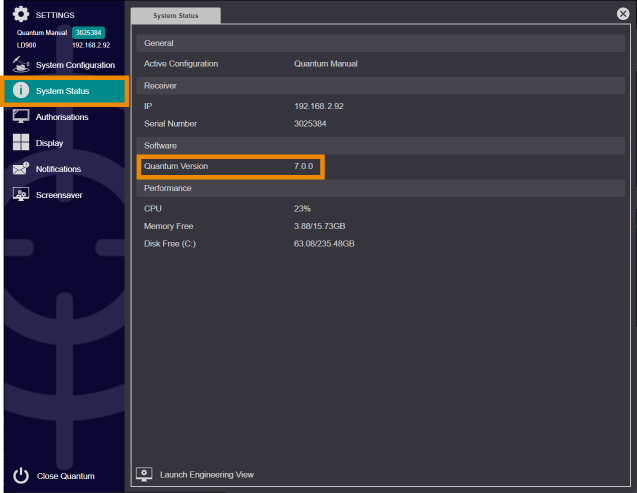Click the Settings gear icon
637x493 pixels.
click(x=21, y=14)
